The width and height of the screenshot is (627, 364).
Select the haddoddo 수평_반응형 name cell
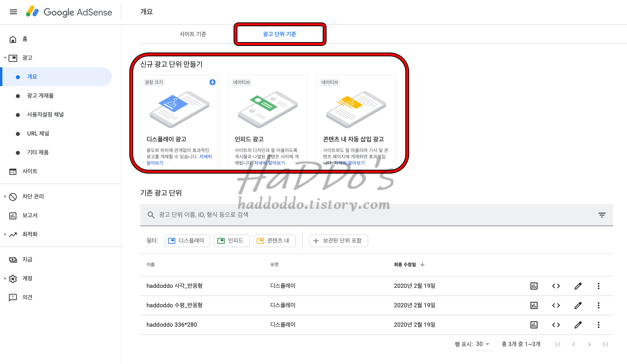[x=174, y=305]
